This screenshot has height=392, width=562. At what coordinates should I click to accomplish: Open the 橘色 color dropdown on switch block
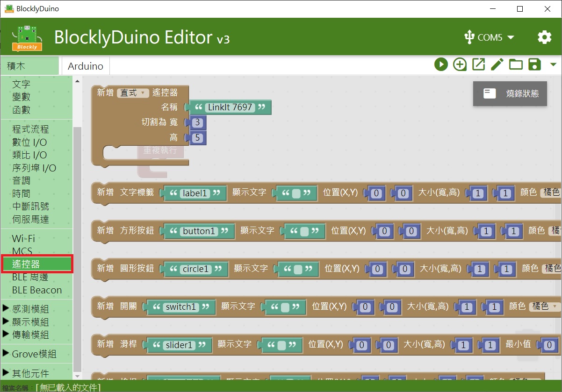[544, 306]
